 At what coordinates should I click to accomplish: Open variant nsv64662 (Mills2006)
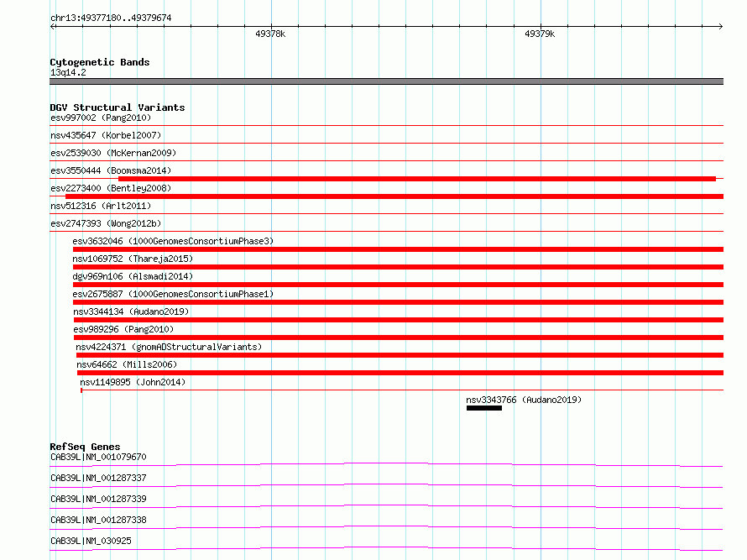click(127, 364)
